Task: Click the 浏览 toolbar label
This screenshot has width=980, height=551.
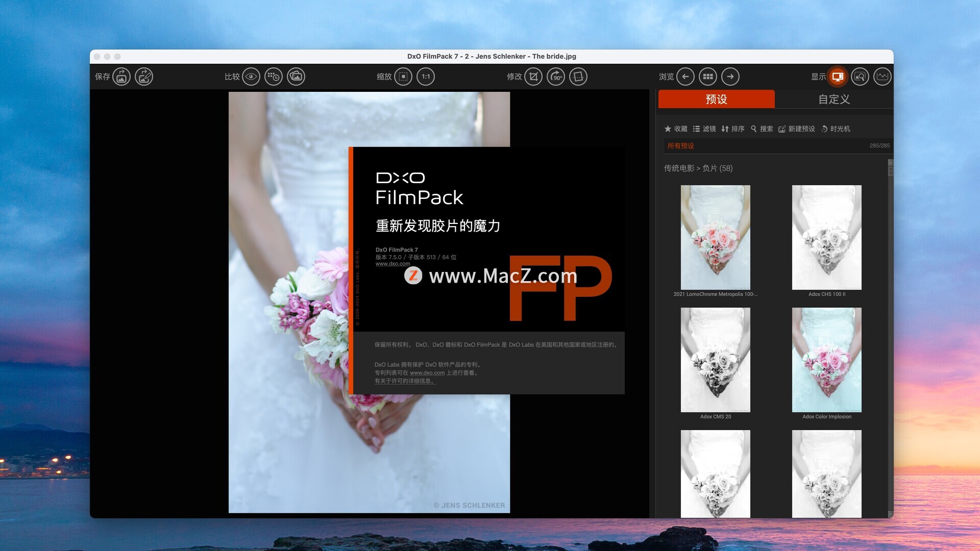Action: tap(666, 77)
